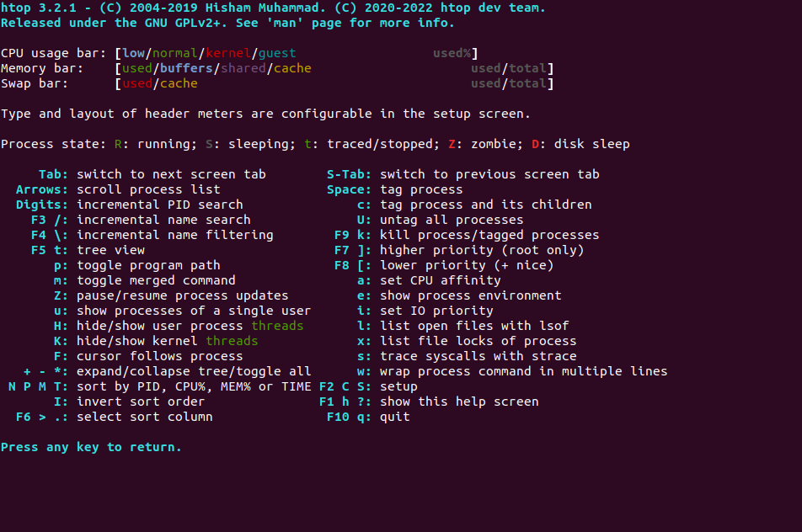Screen dimensions: 802x532
Task: Click 'show processes of a single user'
Action: click(x=194, y=311)
